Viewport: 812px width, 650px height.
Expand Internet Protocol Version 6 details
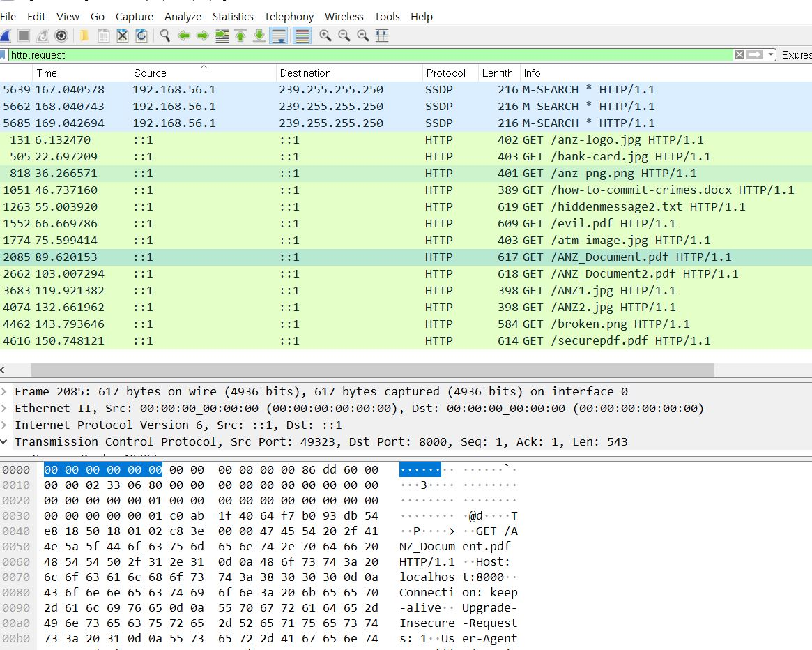pyautogui.click(x=4, y=425)
